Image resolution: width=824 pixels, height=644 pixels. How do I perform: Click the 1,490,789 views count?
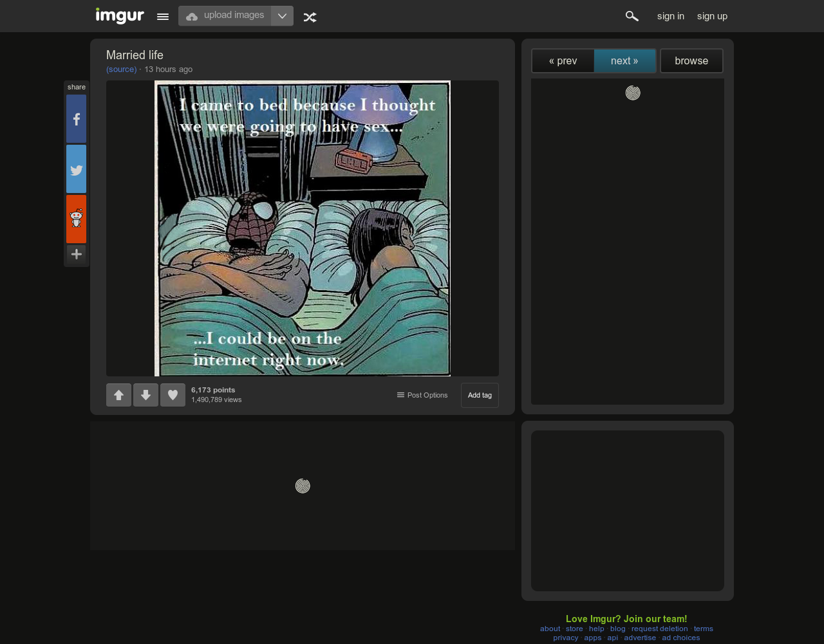tap(216, 400)
